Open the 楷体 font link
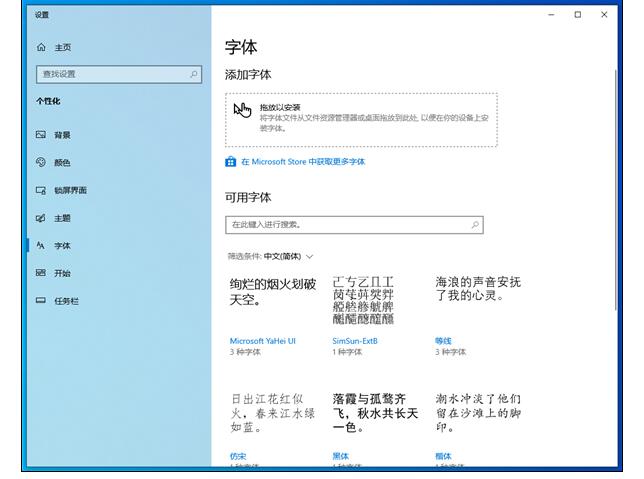 (443, 456)
